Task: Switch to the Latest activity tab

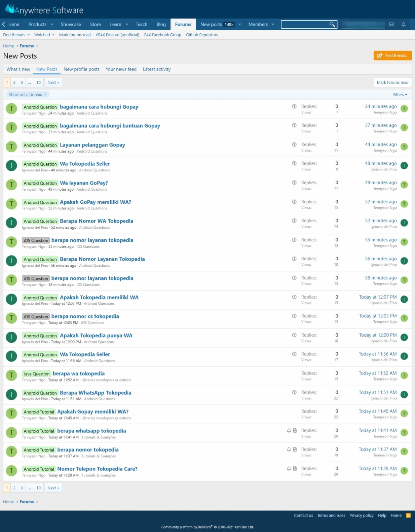Action: (x=157, y=69)
